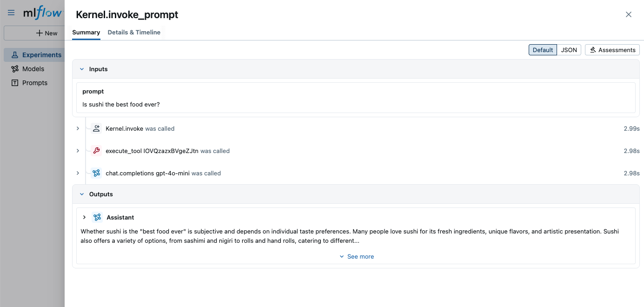Expand the Assistant output message
Viewport: 644px width, 307px height.
(84, 217)
